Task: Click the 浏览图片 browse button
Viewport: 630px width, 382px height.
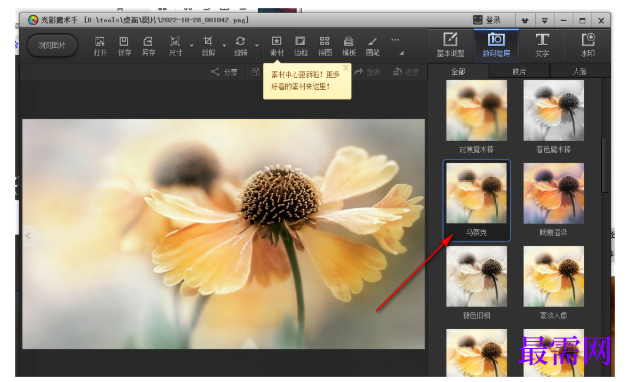Action: point(52,45)
